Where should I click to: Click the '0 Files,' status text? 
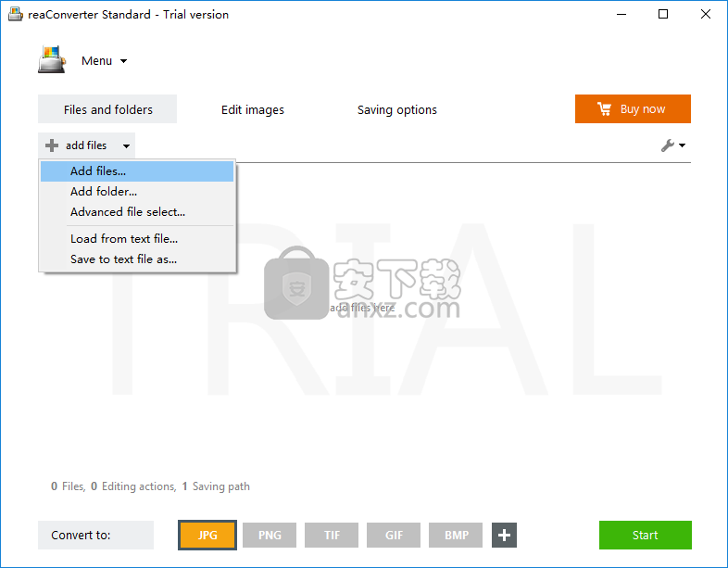click(69, 486)
